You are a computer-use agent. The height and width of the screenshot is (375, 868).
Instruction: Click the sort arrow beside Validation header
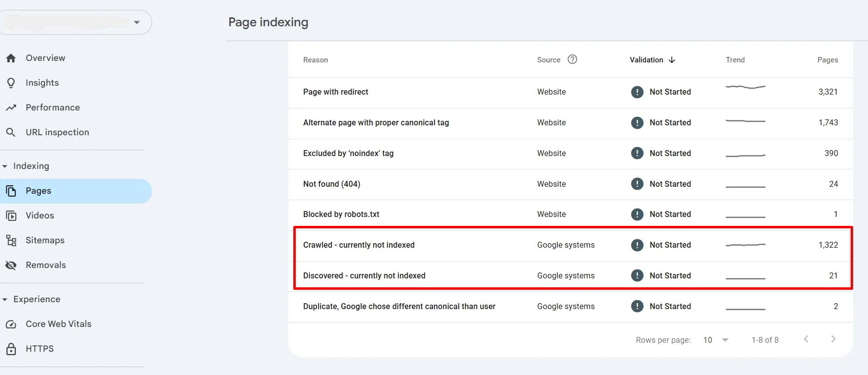[672, 60]
